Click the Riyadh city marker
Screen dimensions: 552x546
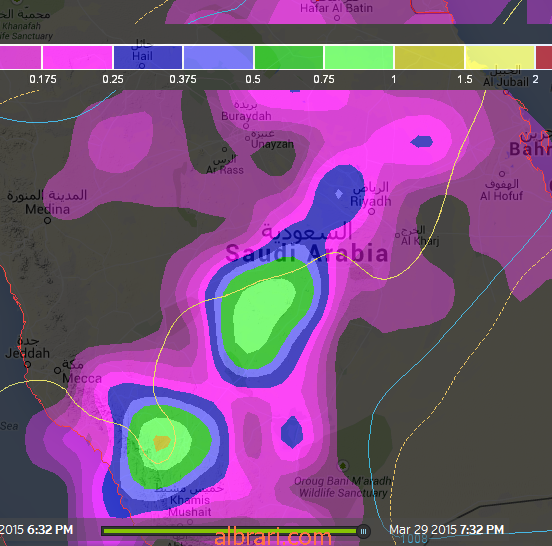pos(371,212)
